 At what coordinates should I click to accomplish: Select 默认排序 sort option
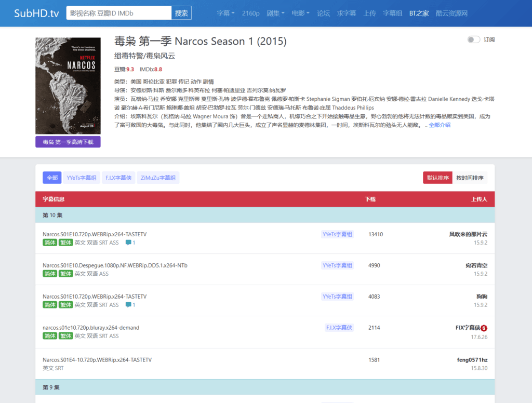[x=437, y=178]
